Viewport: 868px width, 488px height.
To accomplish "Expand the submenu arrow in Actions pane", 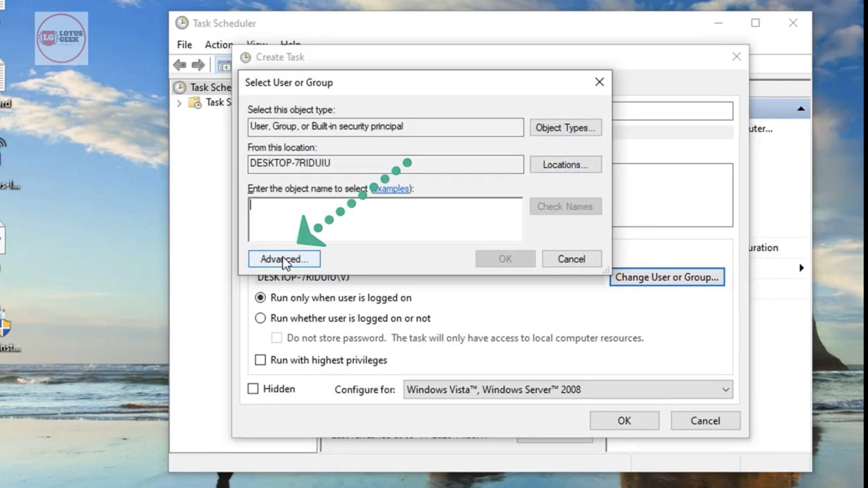I will pos(801,268).
